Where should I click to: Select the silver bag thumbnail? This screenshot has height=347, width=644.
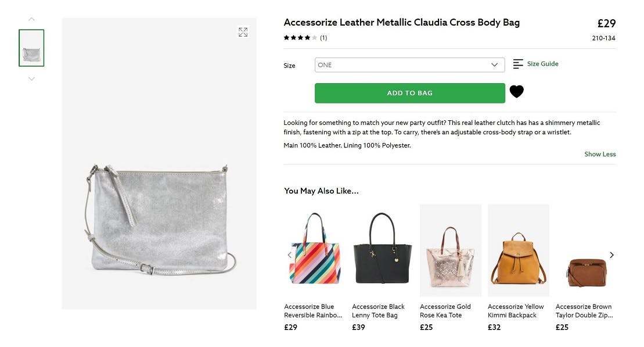pyautogui.click(x=31, y=48)
